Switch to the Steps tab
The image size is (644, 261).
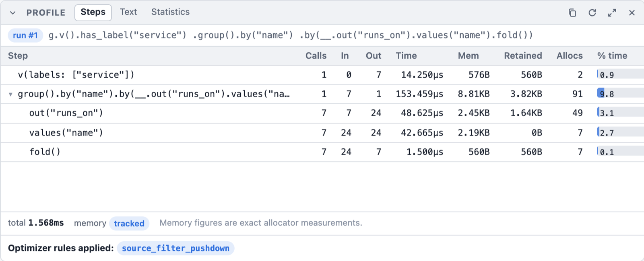point(93,12)
